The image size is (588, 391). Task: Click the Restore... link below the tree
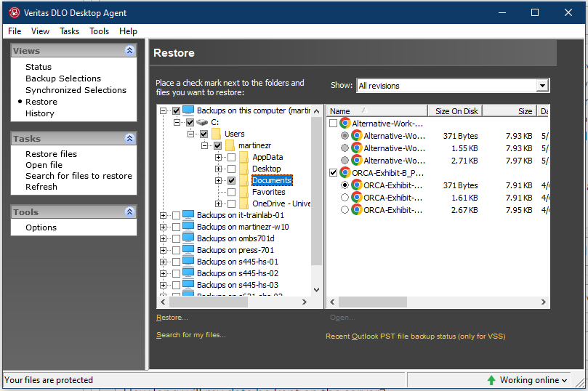172,318
